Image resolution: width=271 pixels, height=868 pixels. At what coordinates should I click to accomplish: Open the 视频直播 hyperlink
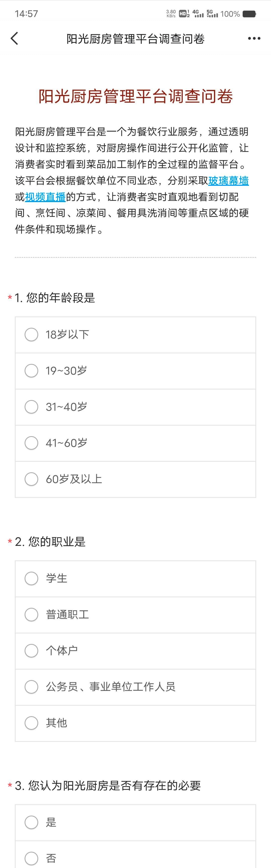point(45,197)
